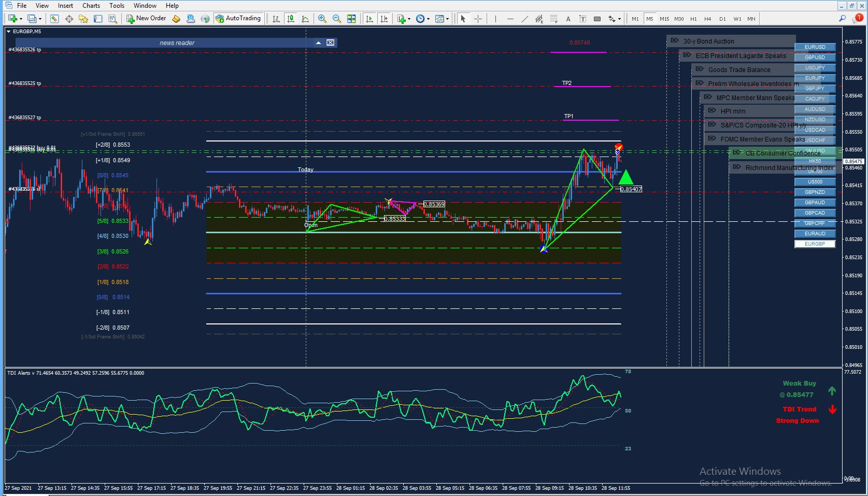
Task: Open the Insert menu
Action: [x=65, y=6]
